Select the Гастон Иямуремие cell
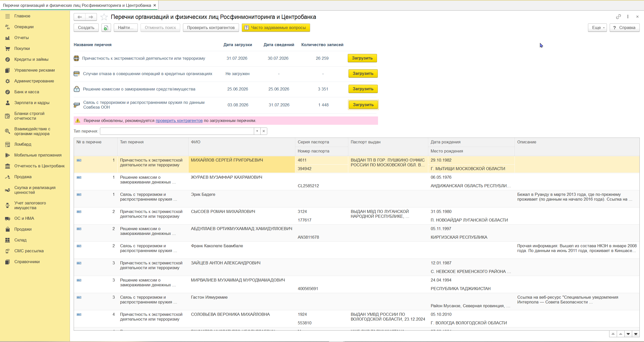Screen dimensions: 644x342 click(241, 302)
